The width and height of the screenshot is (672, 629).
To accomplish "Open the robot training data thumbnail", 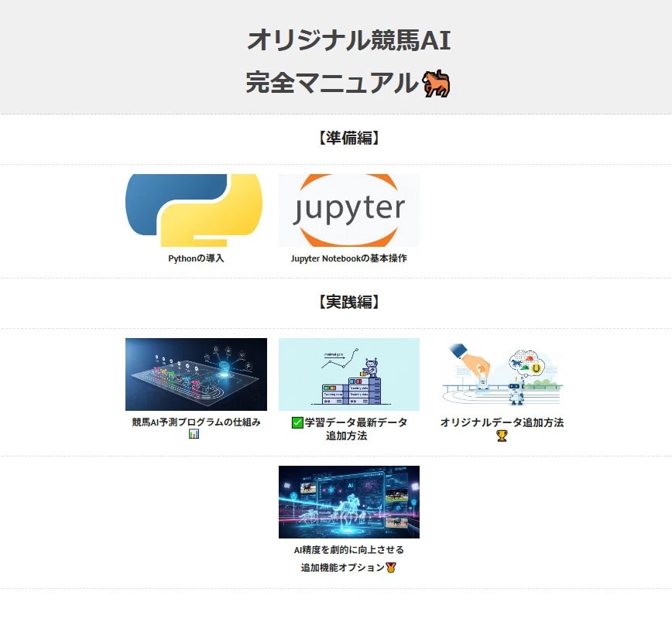I will tap(349, 374).
